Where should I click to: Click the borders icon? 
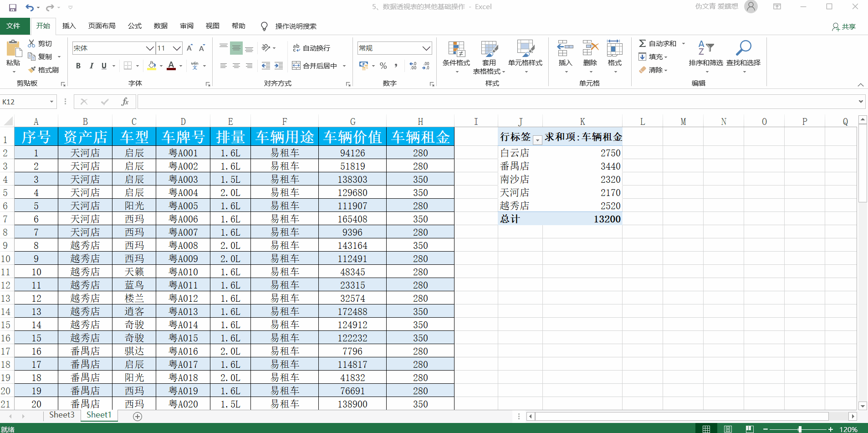point(128,66)
